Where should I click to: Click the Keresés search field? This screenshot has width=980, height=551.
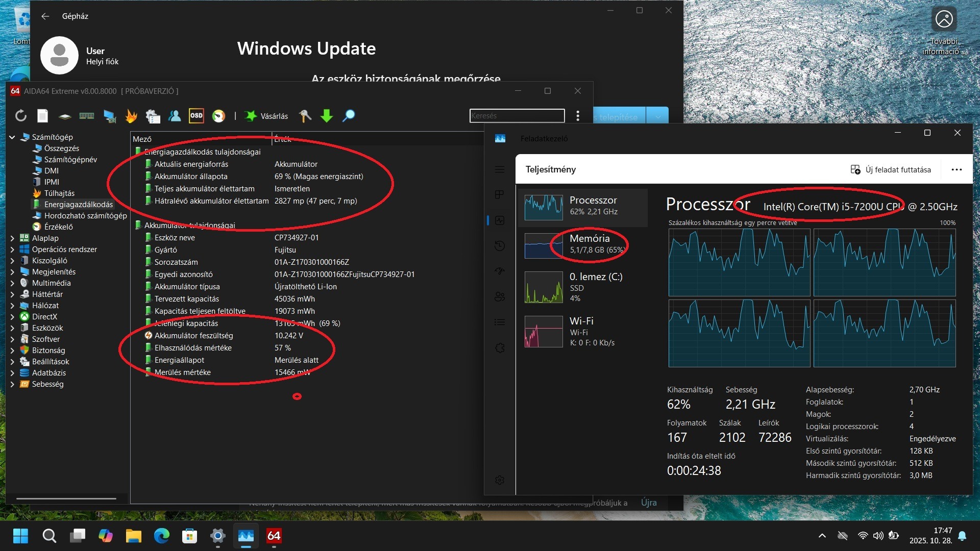[517, 116]
